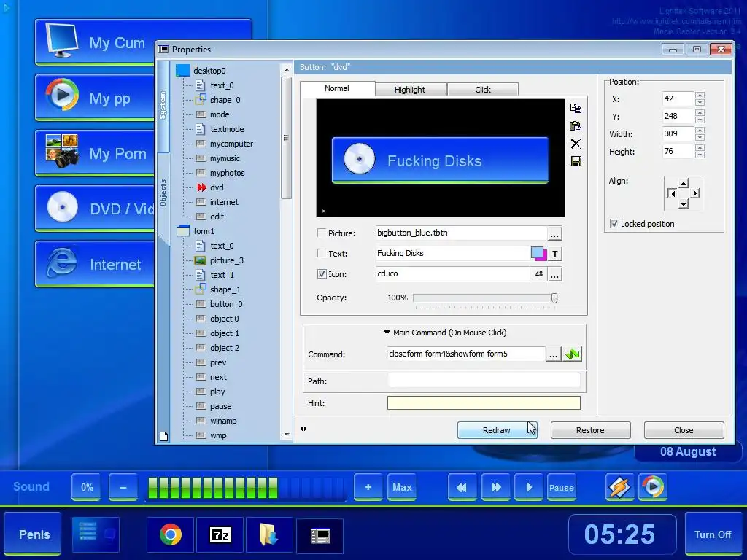Toggle panel split arrows icon

[303, 429]
